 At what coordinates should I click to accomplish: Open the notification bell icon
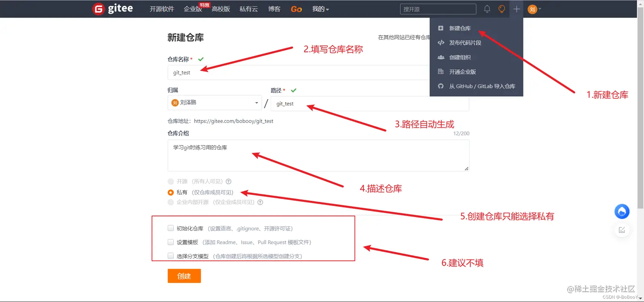pos(487,9)
